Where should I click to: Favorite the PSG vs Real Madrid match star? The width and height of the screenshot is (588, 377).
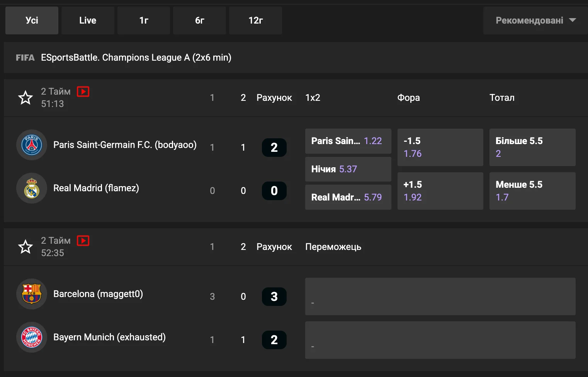25,98
